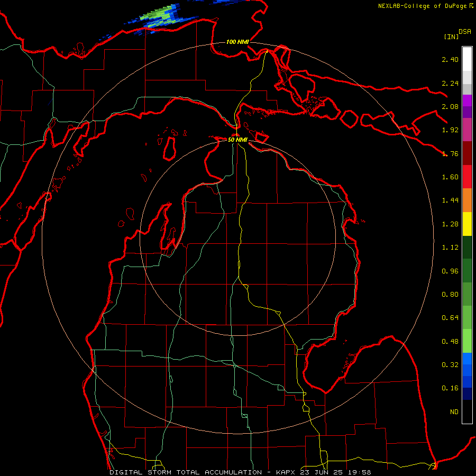Viewport: 476px width, 476px height.
Task: Pick the bright red legend swatch
Action: pos(467,177)
